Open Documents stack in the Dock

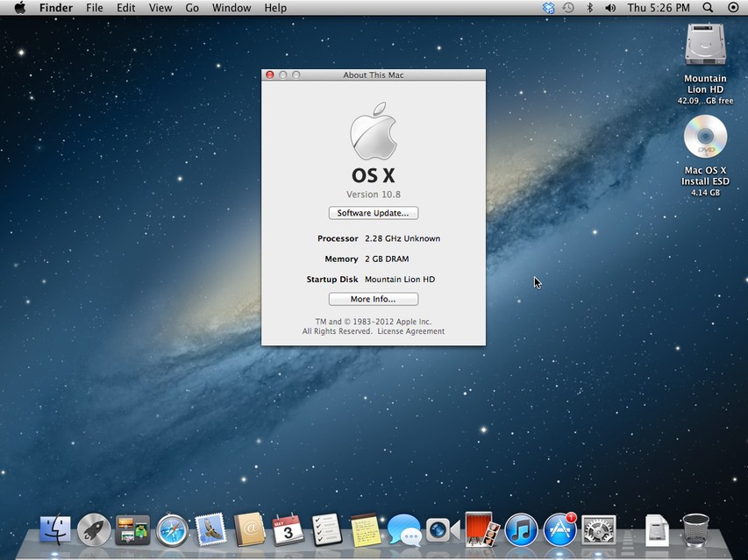[657, 530]
